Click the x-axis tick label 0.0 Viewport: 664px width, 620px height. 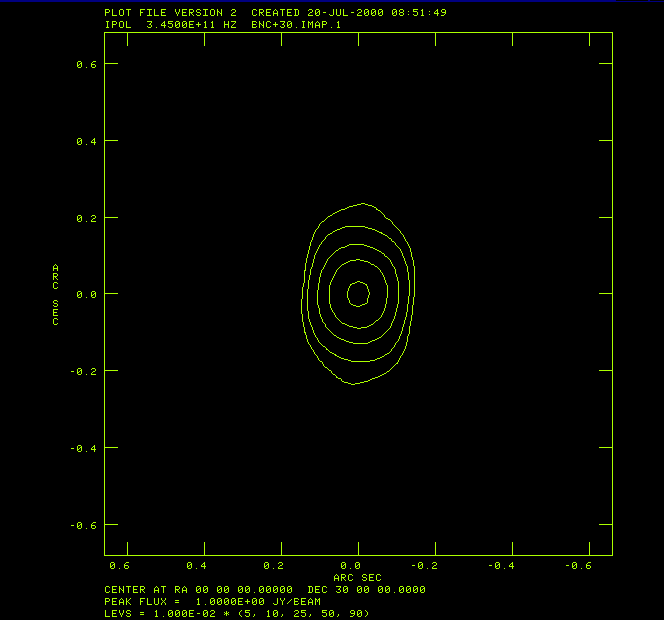coord(351,566)
